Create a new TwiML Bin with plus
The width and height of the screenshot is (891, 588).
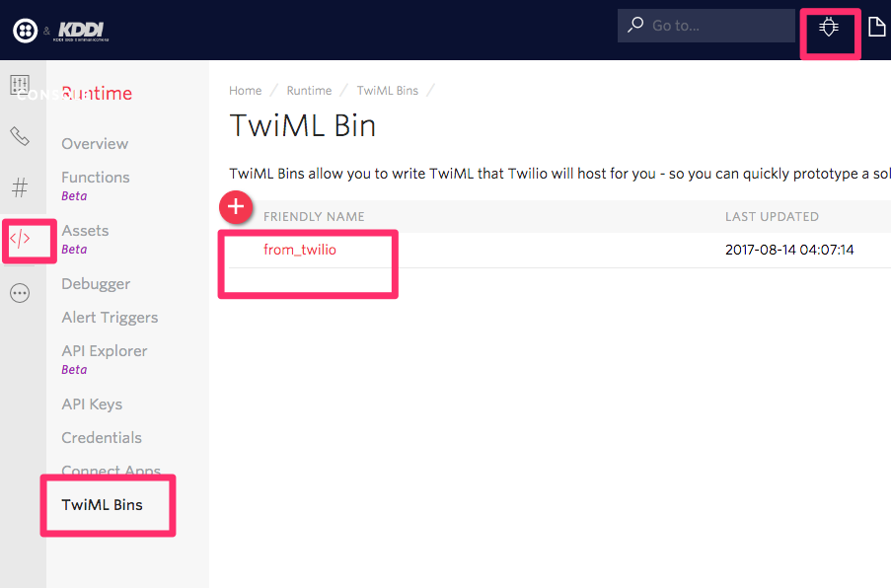coord(236,207)
